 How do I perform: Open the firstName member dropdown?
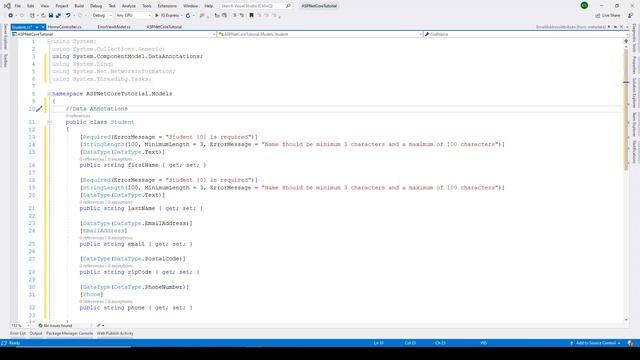[x=526, y=34]
